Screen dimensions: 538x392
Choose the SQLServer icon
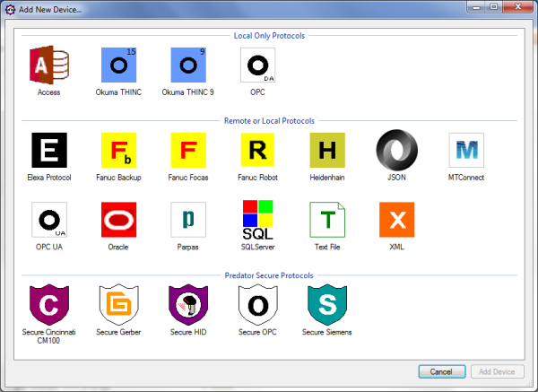pos(257,220)
